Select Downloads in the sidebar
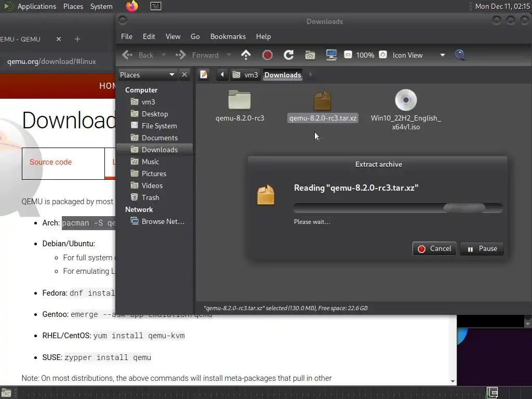 155,150
